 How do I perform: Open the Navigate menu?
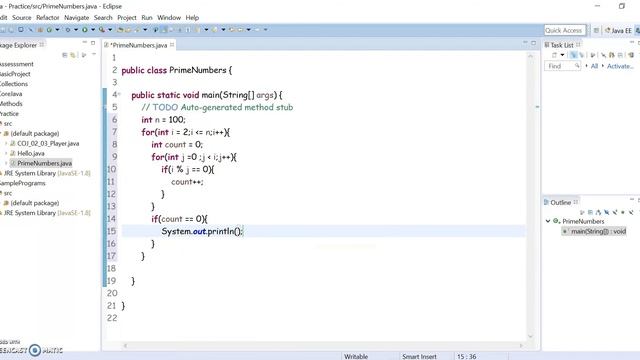[x=76, y=18]
